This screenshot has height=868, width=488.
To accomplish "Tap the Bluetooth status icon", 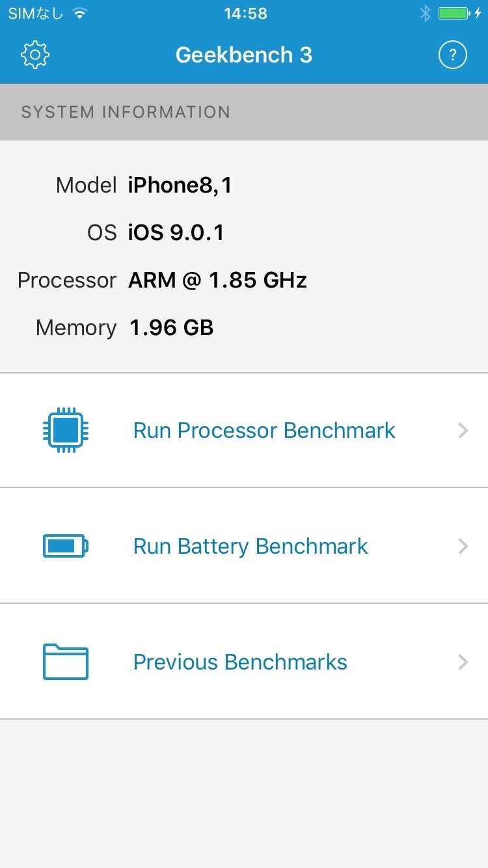I will click(425, 14).
